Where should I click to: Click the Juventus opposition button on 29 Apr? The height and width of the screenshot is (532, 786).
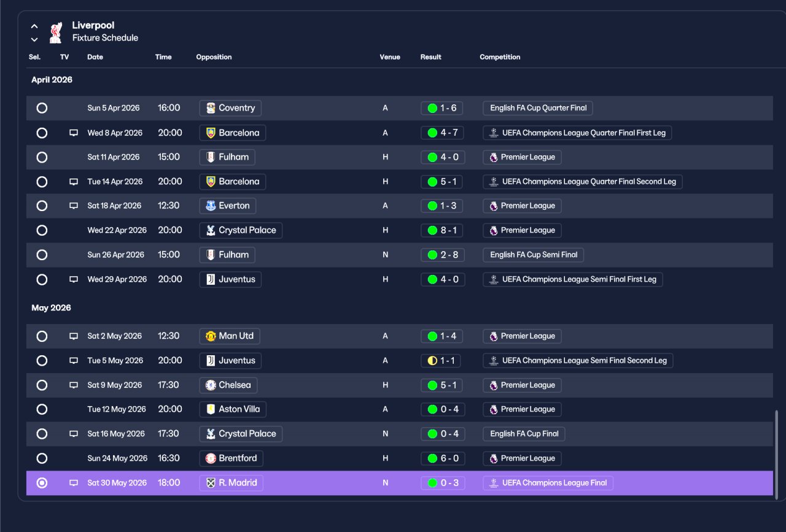pos(231,279)
